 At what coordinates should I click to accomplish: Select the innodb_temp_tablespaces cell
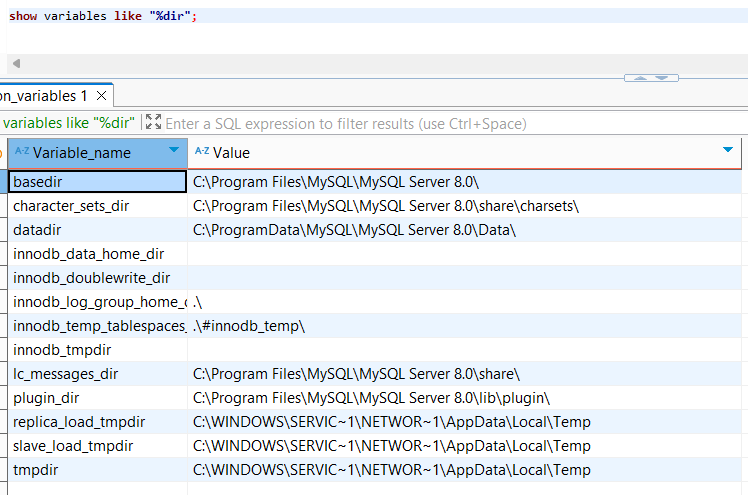[98, 326]
